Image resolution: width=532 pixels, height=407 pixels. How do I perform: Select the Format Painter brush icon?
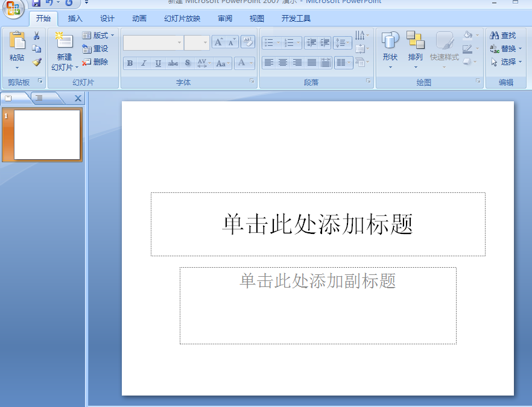click(36, 62)
